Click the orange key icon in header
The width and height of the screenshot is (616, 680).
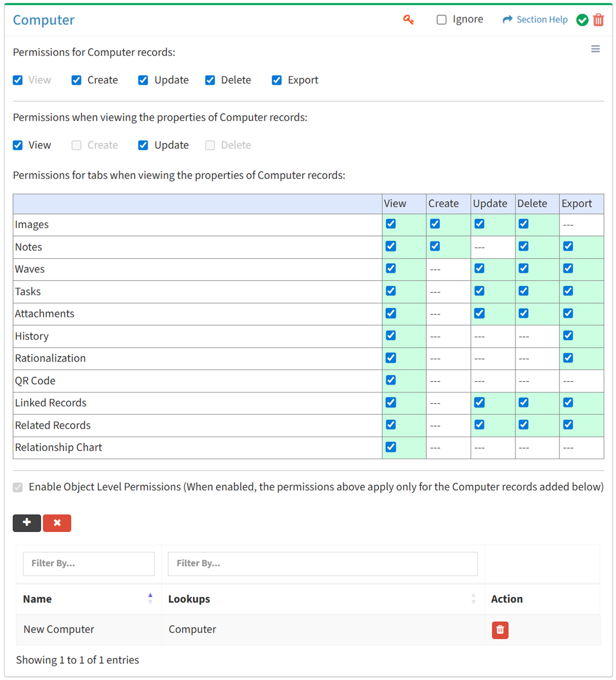click(409, 20)
